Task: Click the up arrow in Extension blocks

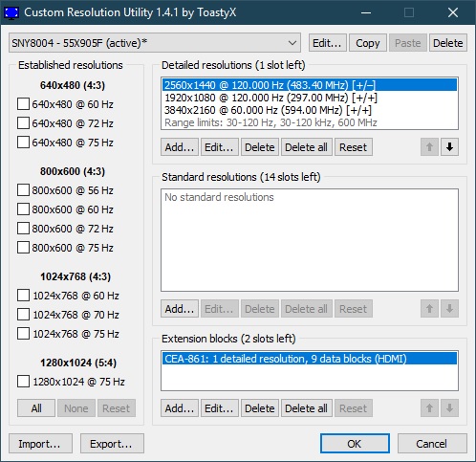Action: tap(429, 407)
